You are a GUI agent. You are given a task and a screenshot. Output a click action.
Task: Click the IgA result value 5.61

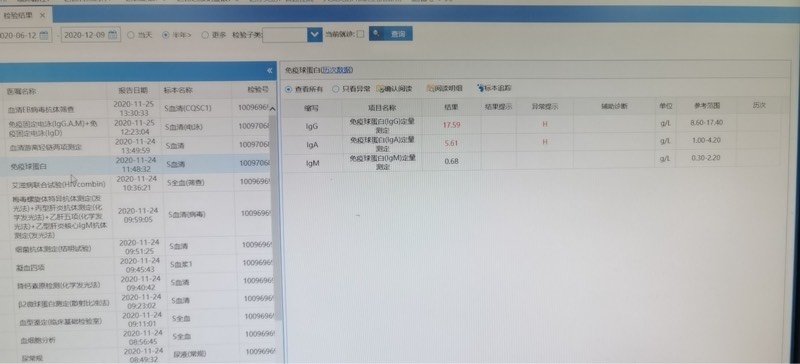coord(451,143)
